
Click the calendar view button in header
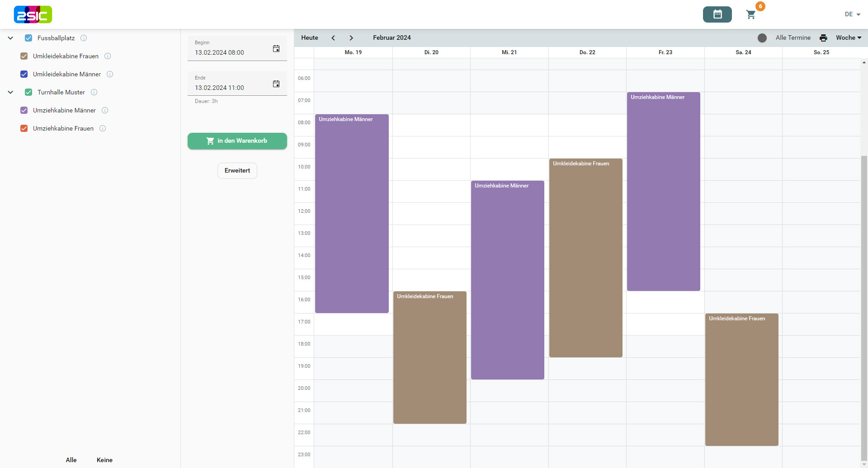click(717, 14)
